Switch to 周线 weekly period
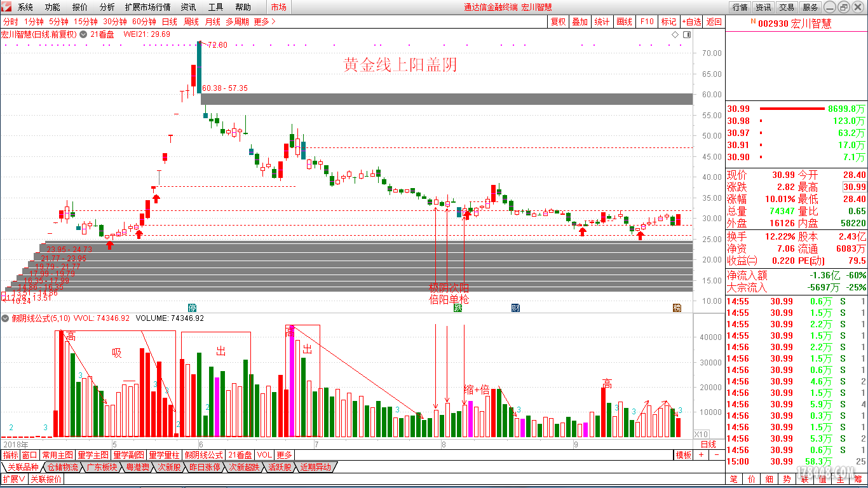Image resolution: width=868 pixels, height=488 pixels. click(191, 22)
